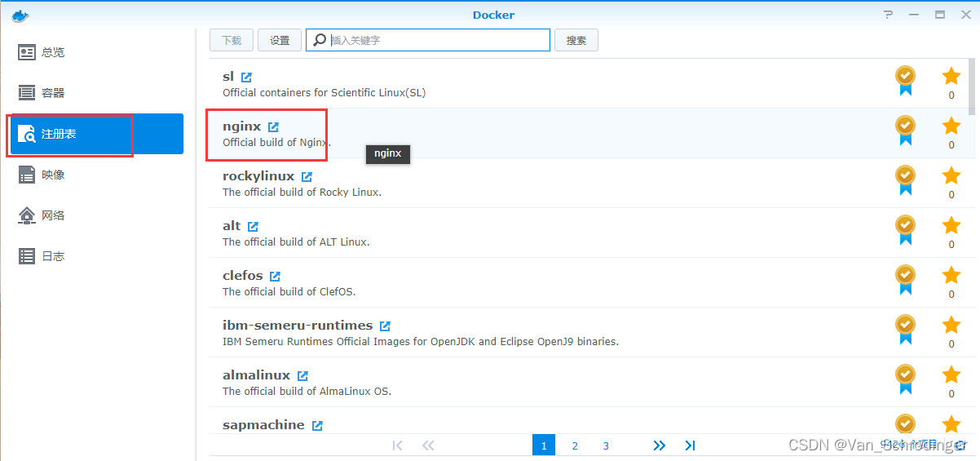Open external link icon next to rockylinux
This screenshot has width=980, height=461.
click(307, 177)
